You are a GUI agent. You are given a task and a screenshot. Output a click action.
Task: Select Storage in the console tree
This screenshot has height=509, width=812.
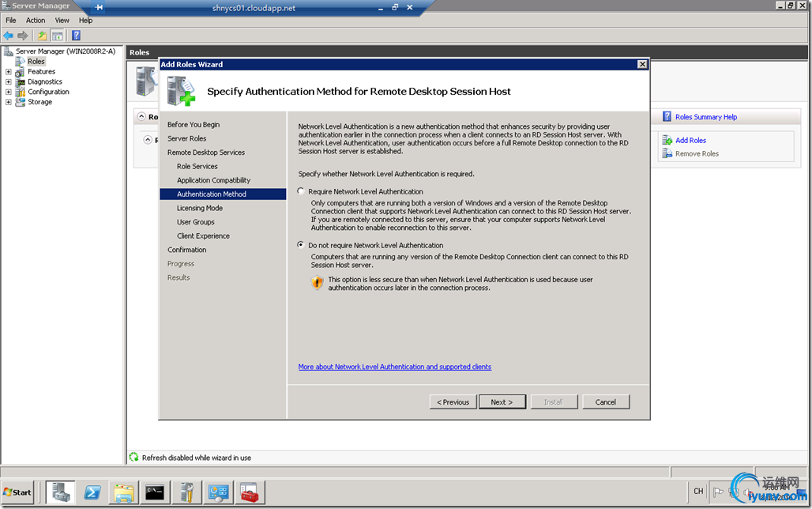39,102
